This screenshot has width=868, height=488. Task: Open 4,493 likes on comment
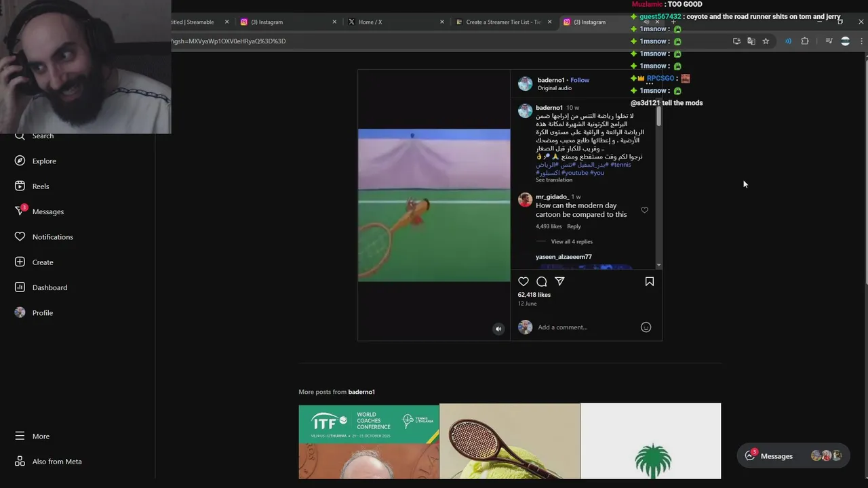coord(549,226)
